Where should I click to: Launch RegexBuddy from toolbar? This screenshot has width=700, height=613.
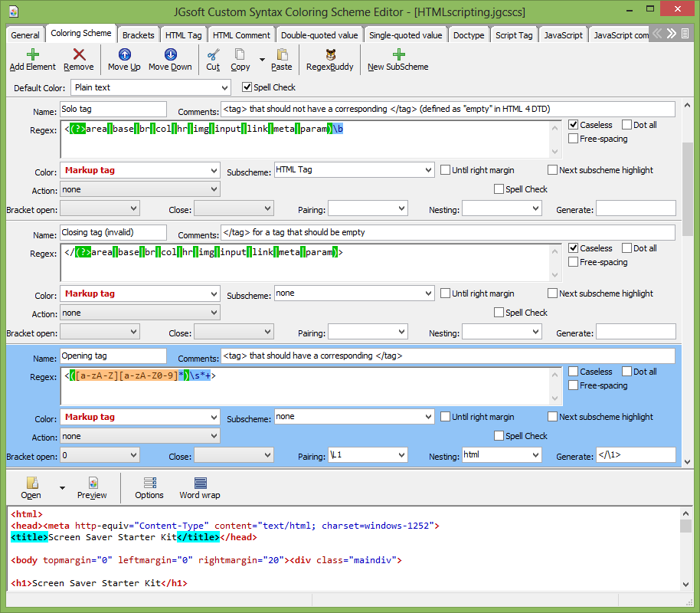coord(330,60)
